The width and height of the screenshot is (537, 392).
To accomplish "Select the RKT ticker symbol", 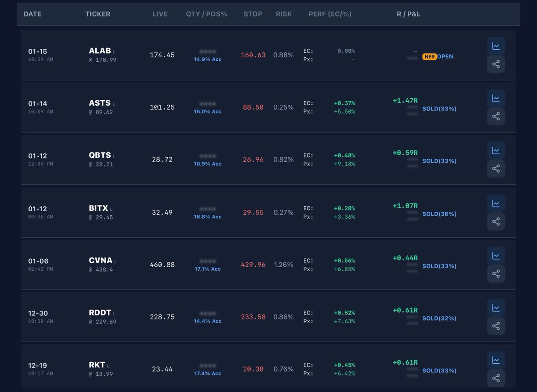I will 97,365.
